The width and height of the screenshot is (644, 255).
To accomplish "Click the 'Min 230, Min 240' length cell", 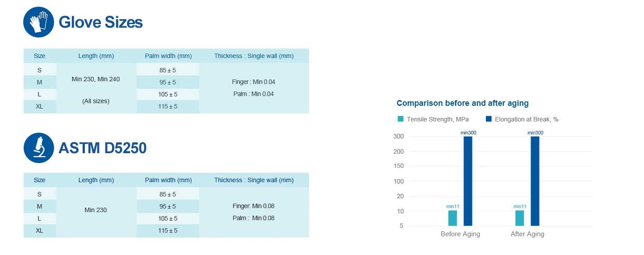I will (96, 79).
